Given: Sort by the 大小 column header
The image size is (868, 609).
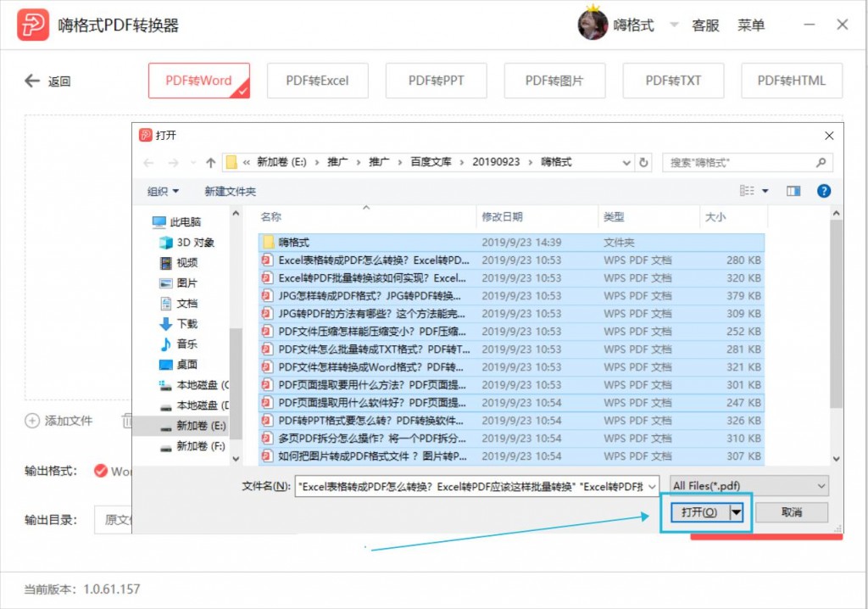Looking at the screenshot, I should pos(715,216).
